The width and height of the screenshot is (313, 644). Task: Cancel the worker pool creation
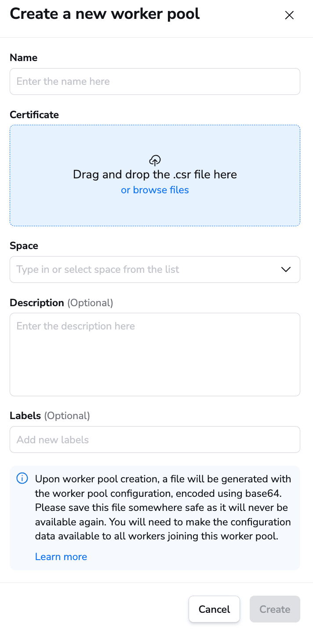(214, 609)
